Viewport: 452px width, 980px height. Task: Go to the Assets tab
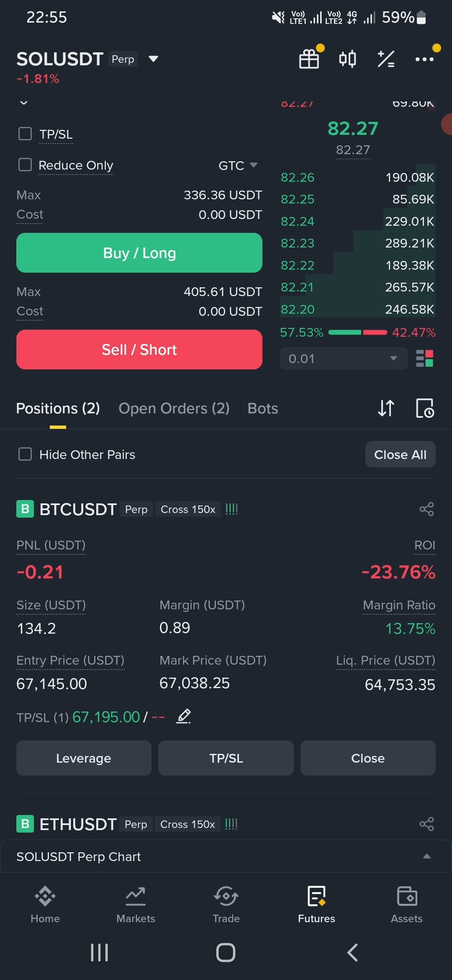406,905
